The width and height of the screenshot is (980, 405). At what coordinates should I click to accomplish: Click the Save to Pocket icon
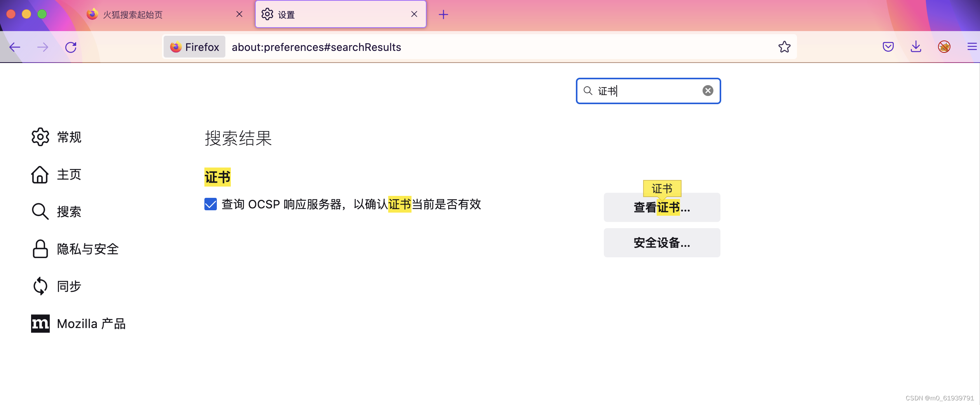pyautogui.click(x=888, y=47)
